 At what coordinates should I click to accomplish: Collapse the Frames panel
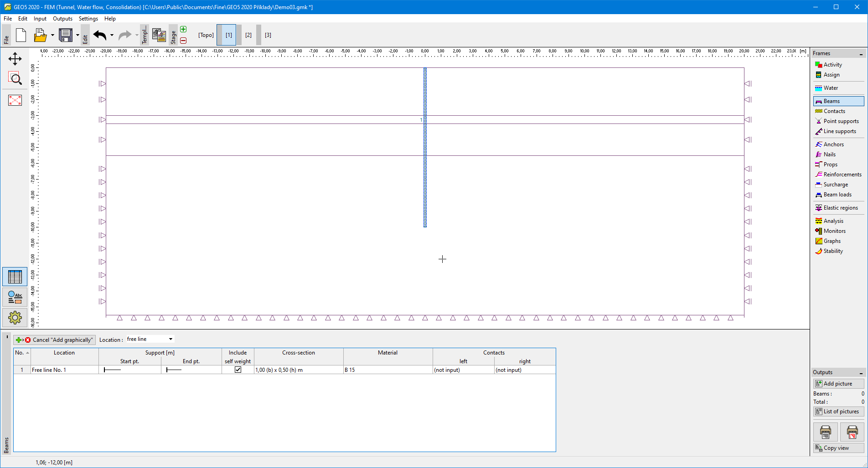pyautogui.click(x=861, y=54)
